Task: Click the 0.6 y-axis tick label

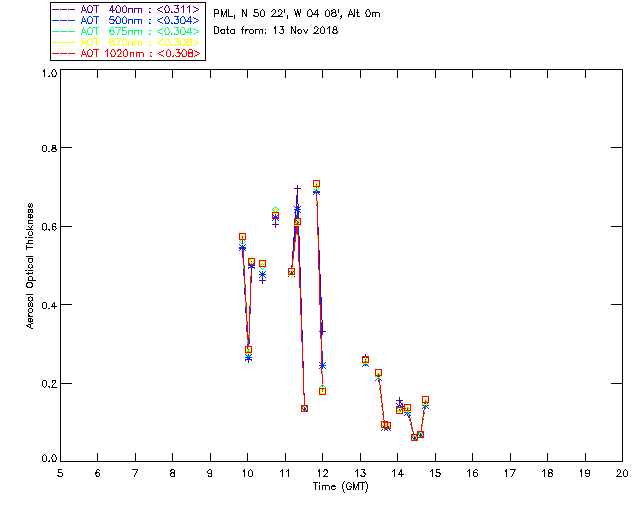Action: point(49,227)
